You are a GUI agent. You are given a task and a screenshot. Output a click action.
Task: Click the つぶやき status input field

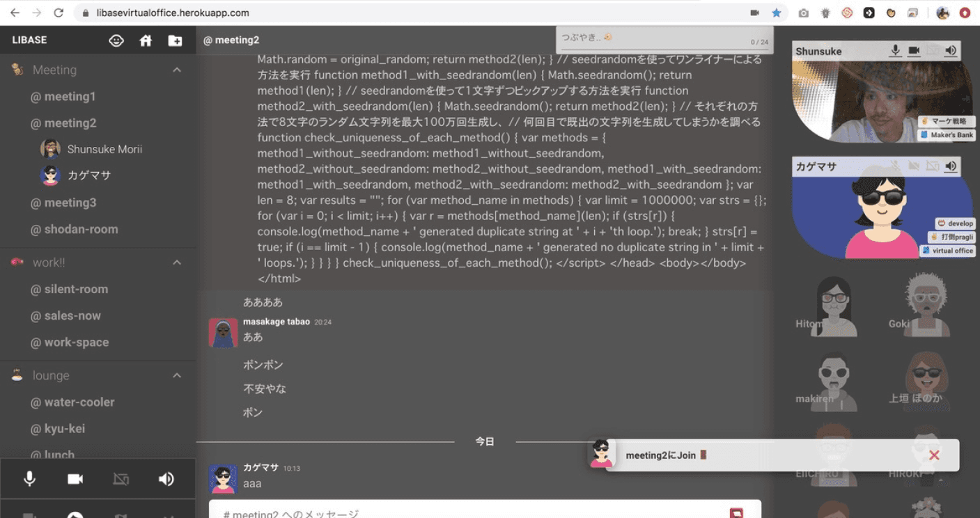tap(664, 38)
